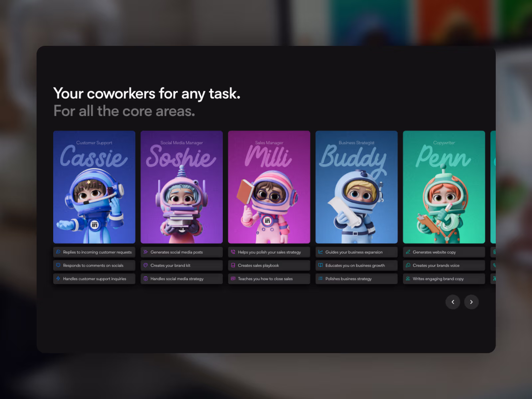Click the book icon next to Creates sales playbook
532x399 pixels.
tap(233, 265)
